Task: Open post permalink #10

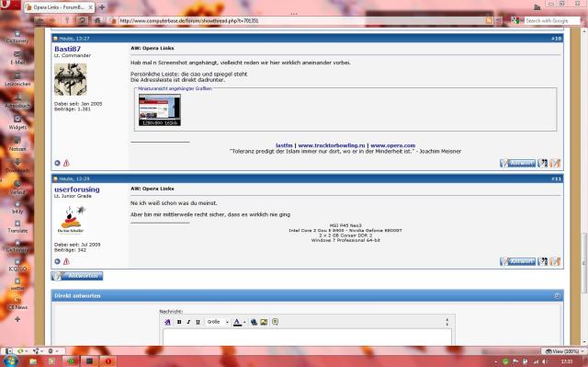Action: click(556, 39)
